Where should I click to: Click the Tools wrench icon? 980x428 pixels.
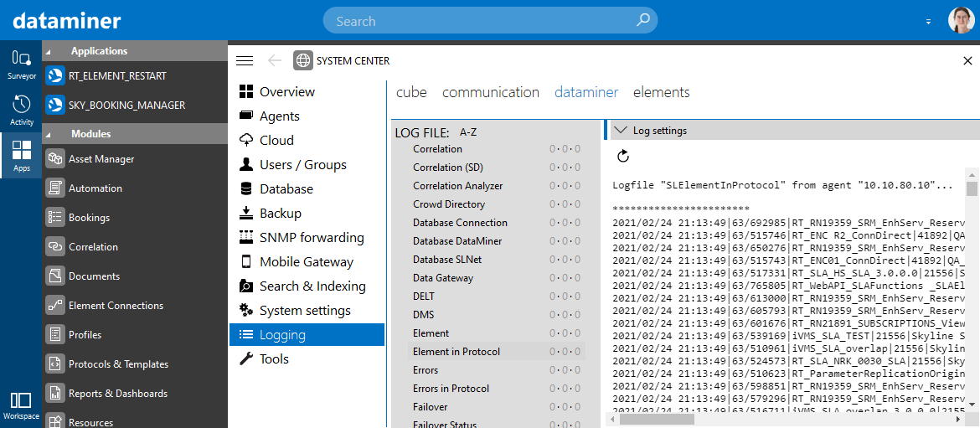247,359
